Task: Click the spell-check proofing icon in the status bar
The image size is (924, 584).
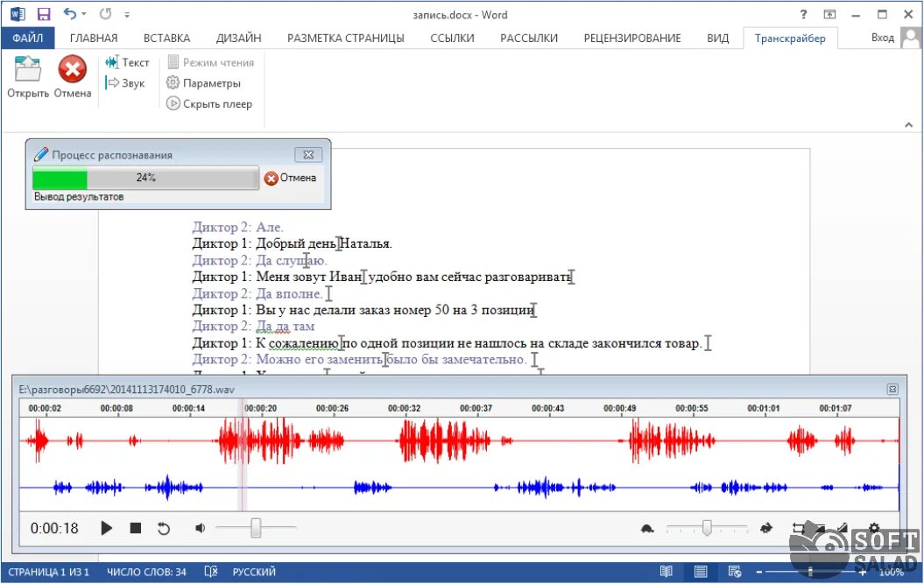Action: (x=211, y=571)
